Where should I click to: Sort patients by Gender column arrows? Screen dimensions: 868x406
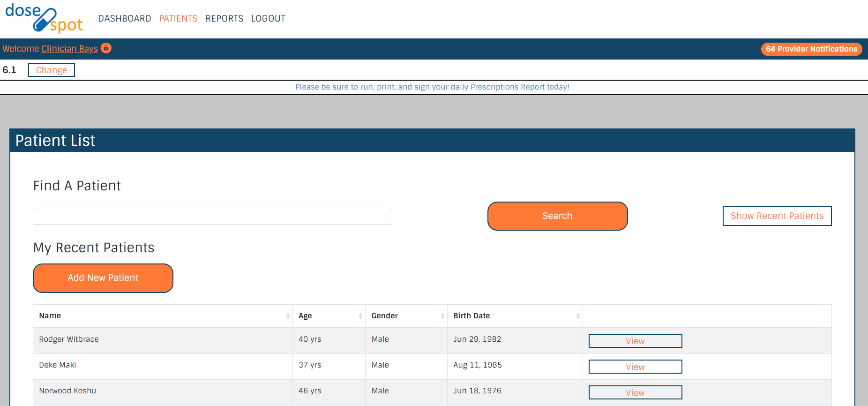point(442,316)
